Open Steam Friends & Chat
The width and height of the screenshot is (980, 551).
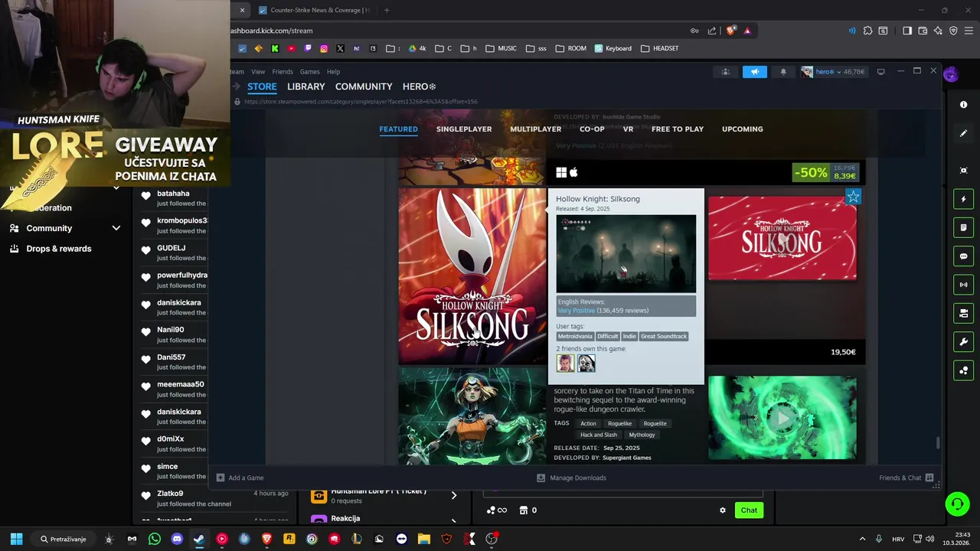pyautogui.click(x=906, y=478)
